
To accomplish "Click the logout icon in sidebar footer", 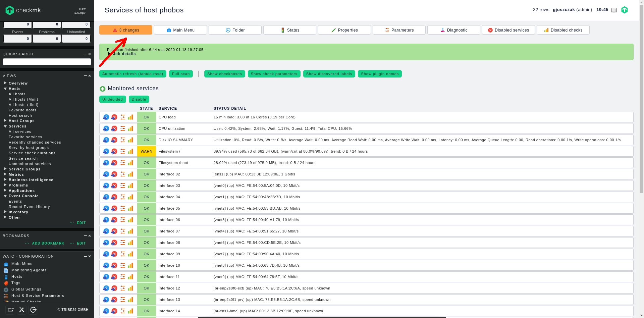I will coord(33,310).
